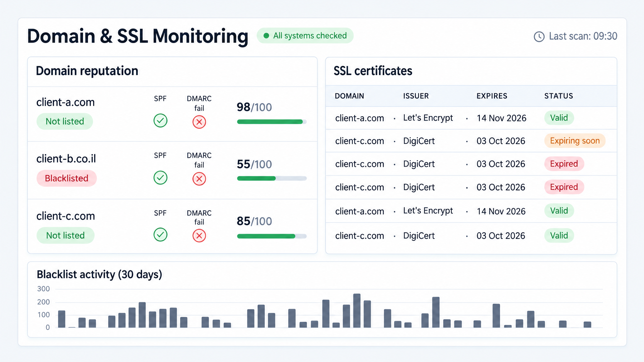
Task: Click the All systems checked status badge
Action: point(305,36)
